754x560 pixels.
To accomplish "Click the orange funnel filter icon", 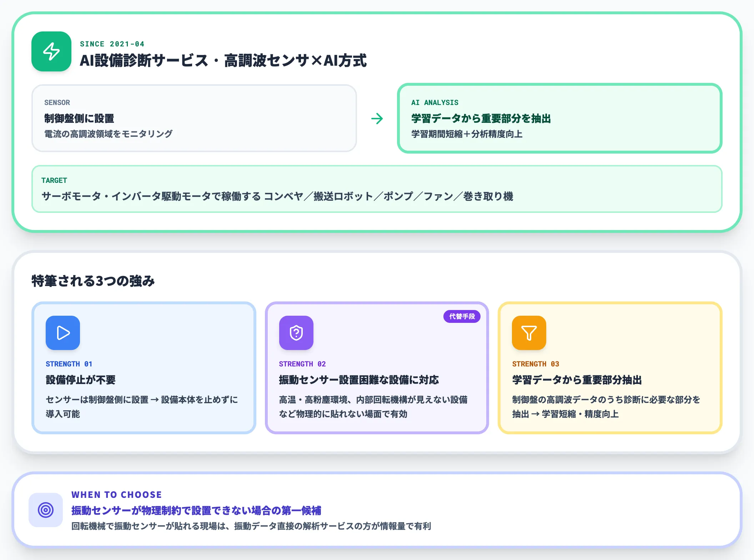I will tap(529, 333).
